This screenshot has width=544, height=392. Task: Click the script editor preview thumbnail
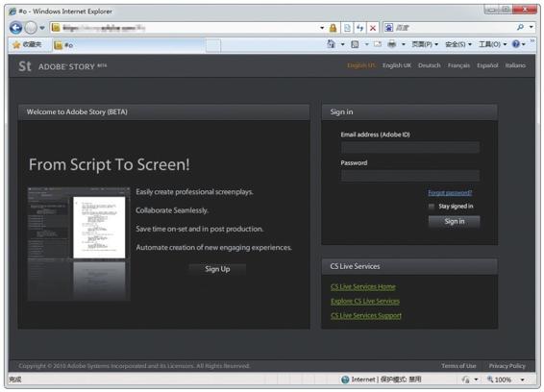(x=79, y=244)
